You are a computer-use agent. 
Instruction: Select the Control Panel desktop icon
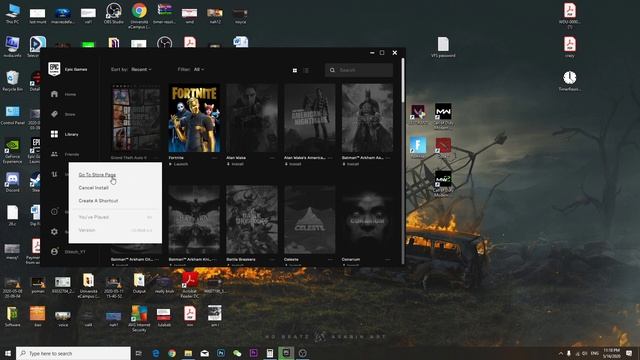point(12,115)
